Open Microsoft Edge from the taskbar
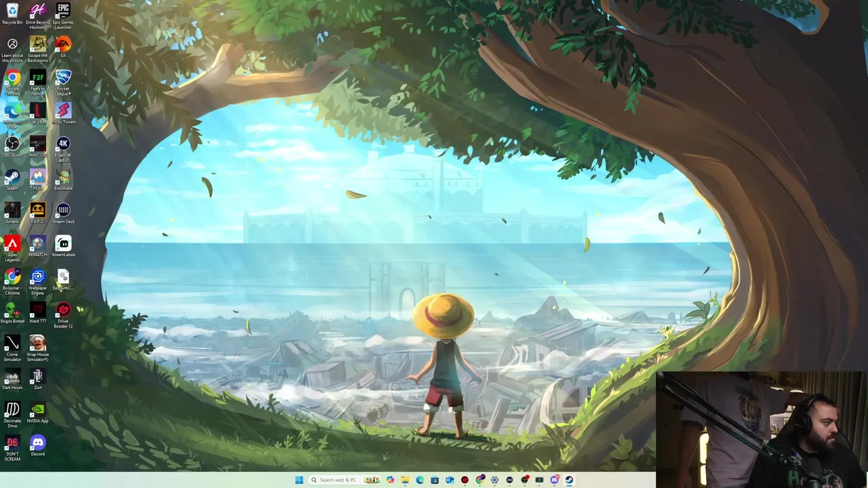The height and width of the screenshot is (488, 868). tap(420, 480)
